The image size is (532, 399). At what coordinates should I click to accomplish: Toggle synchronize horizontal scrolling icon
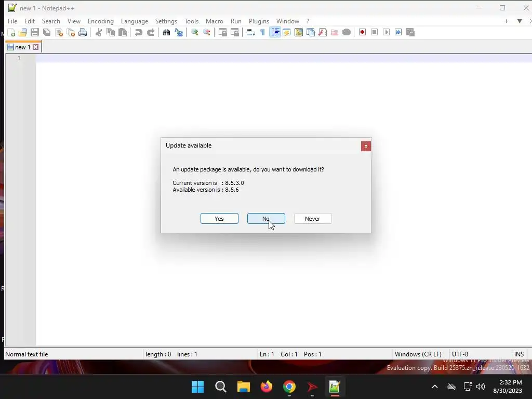point(234,32)
